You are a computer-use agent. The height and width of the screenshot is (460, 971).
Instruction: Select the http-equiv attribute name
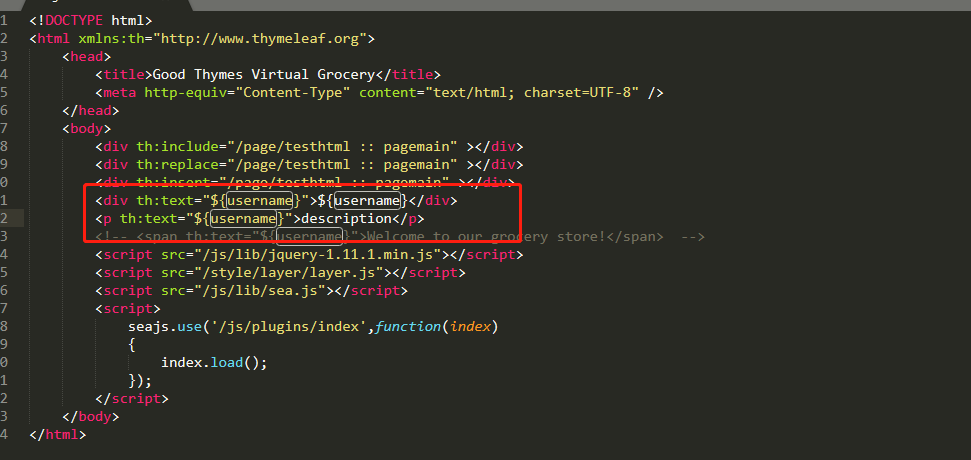pos(185,93)
